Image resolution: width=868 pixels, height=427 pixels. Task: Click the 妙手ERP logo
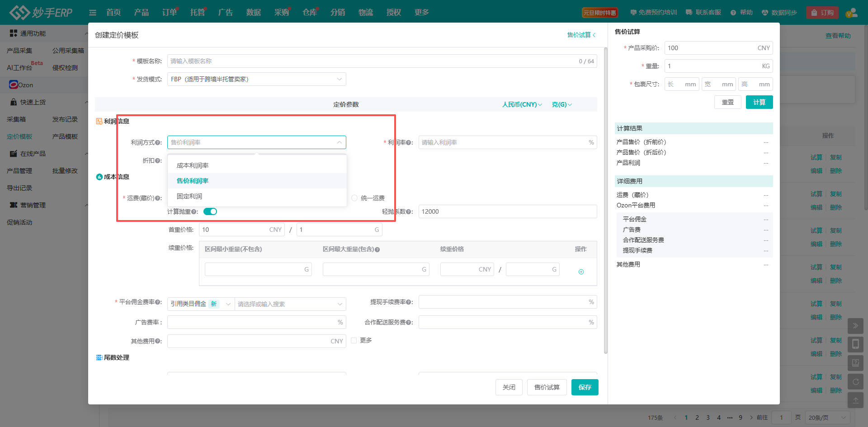coord(41,12)
